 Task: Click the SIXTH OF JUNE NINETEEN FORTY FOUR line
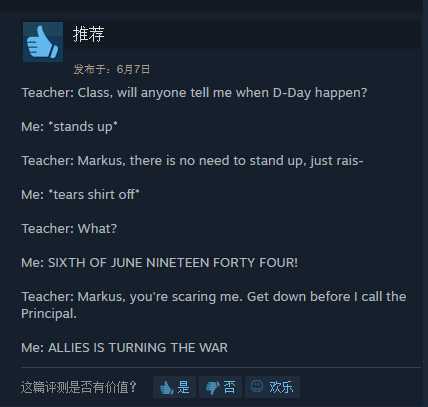[159, 263]
